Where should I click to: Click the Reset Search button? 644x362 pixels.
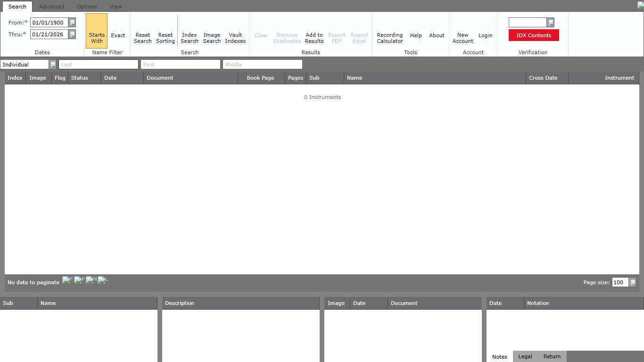[142, 38]
